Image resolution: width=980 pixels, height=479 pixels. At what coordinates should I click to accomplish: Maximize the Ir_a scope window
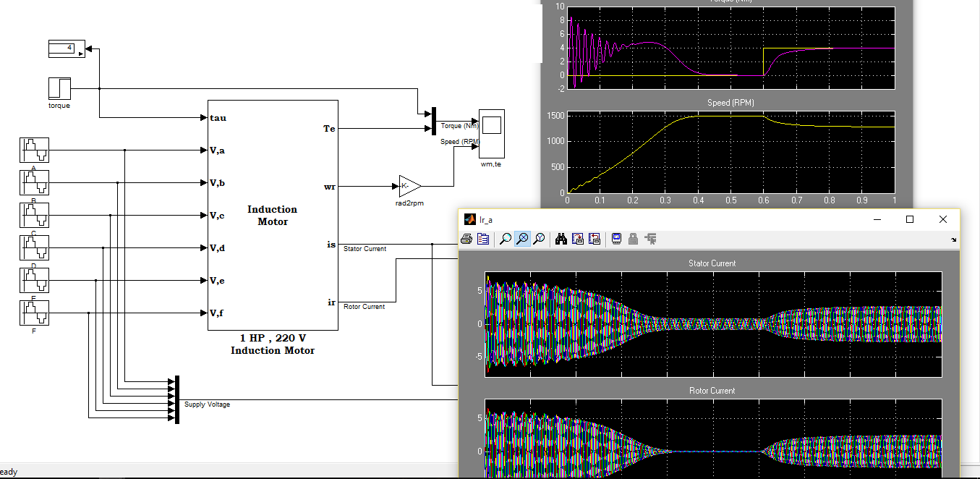coord(910,219)
